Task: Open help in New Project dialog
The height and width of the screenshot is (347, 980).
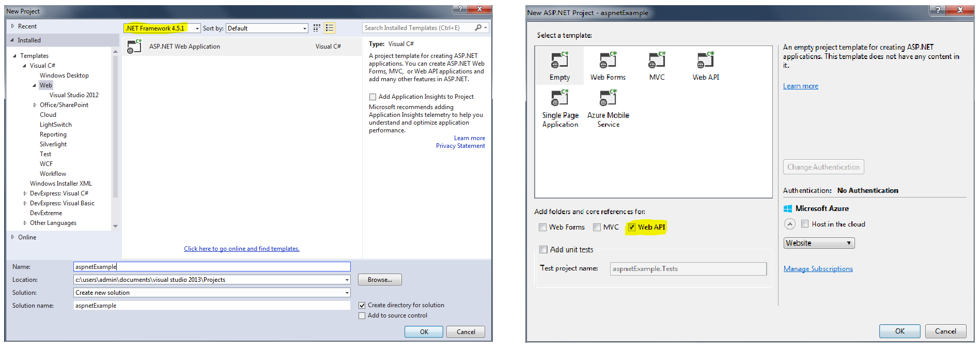Action: [x=460, y=9]
